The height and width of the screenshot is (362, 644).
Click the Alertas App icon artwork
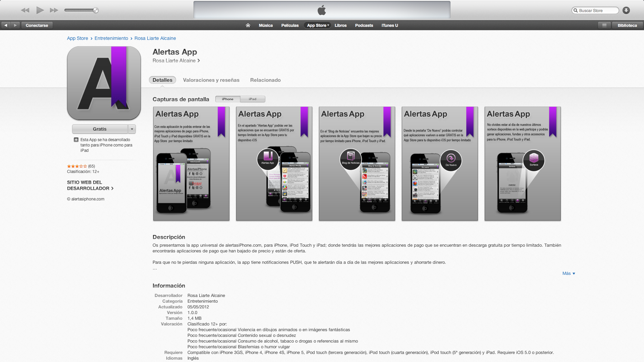pos(104,83)
